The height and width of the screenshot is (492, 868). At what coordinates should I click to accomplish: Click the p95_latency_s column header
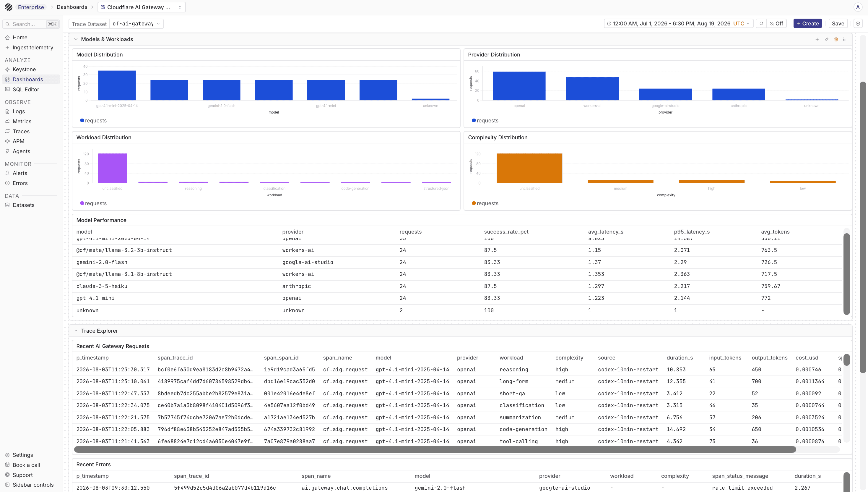(692, 232)
